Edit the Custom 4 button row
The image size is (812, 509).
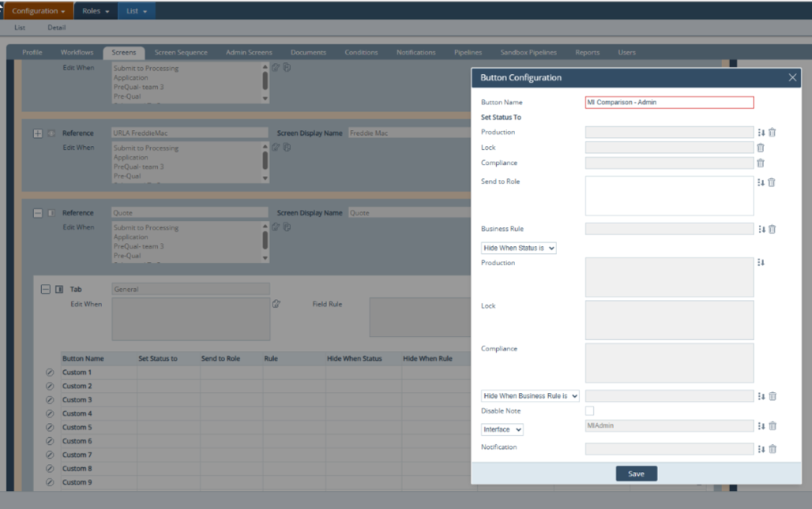pos(50,414)
